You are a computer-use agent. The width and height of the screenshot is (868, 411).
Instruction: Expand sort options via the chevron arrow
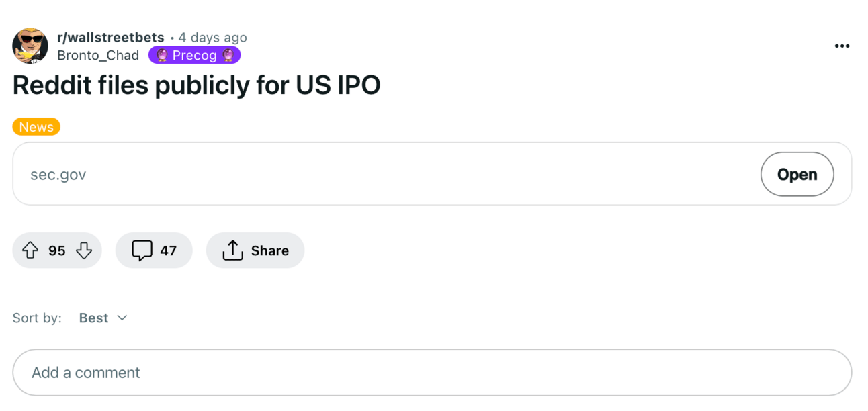[122, 318]
